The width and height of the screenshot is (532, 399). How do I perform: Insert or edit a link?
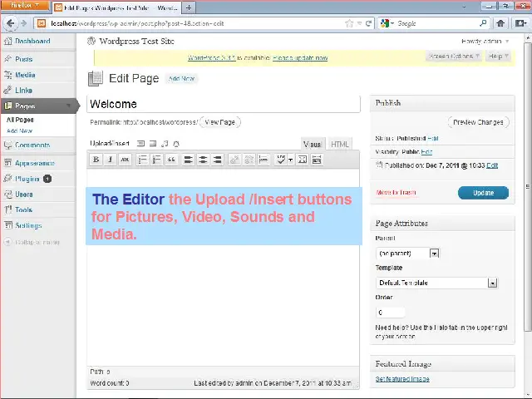234,160
